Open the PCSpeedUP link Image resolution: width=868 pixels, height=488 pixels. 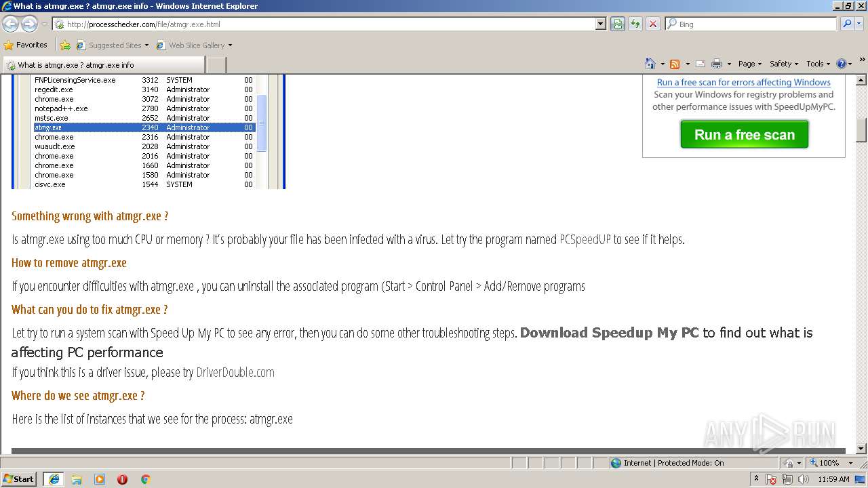click(x=585, y=239)
